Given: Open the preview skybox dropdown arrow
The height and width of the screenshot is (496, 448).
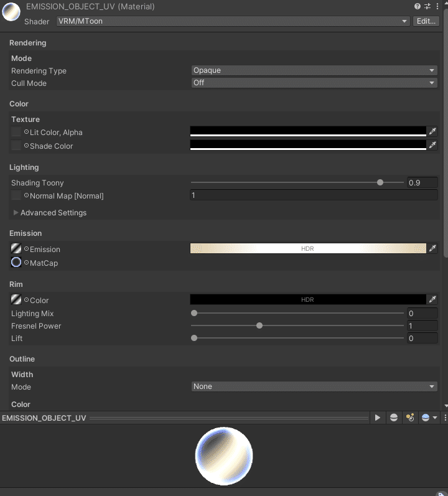Looking at the screenshot, I should click(435, 418).
